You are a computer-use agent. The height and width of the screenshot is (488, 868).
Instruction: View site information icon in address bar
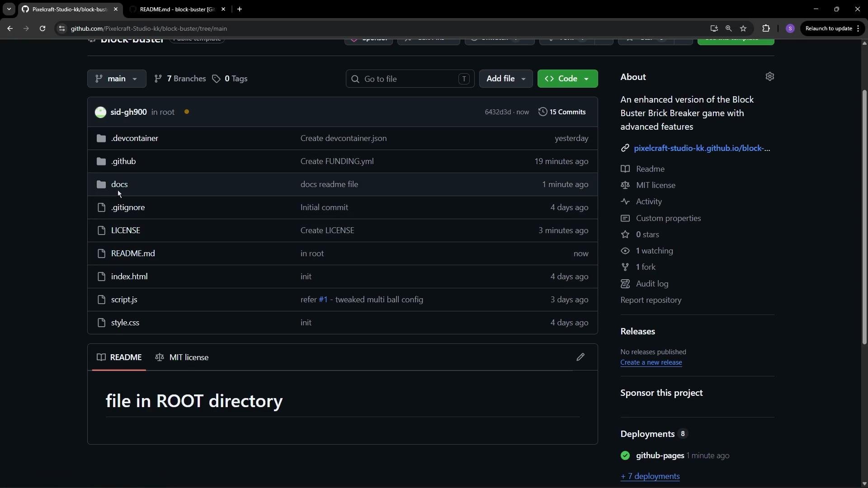click(62, 28)
